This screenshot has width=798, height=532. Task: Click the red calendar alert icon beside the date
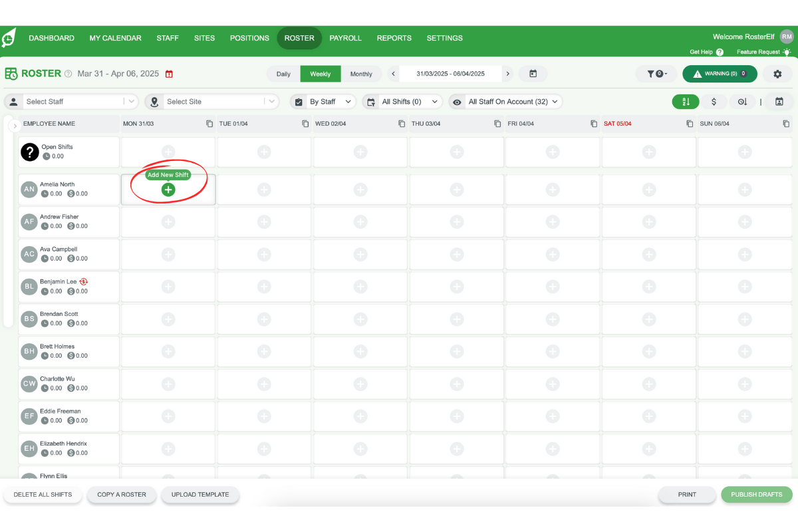click(x=169, y=74)
